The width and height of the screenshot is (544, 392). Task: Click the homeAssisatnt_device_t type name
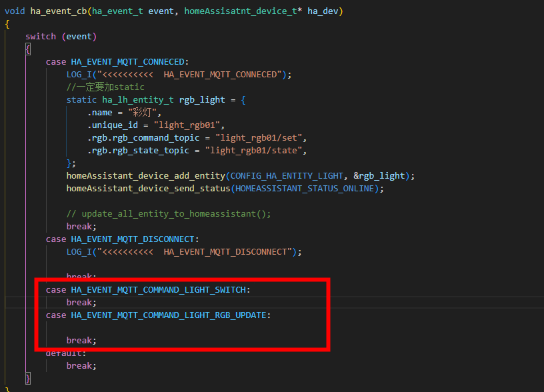click(241, 11)
